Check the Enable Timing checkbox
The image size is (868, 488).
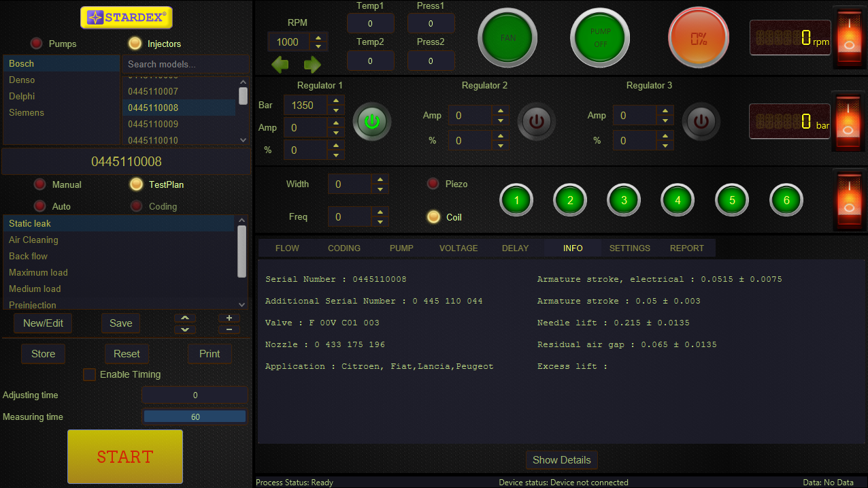click(x=89, y=374)
